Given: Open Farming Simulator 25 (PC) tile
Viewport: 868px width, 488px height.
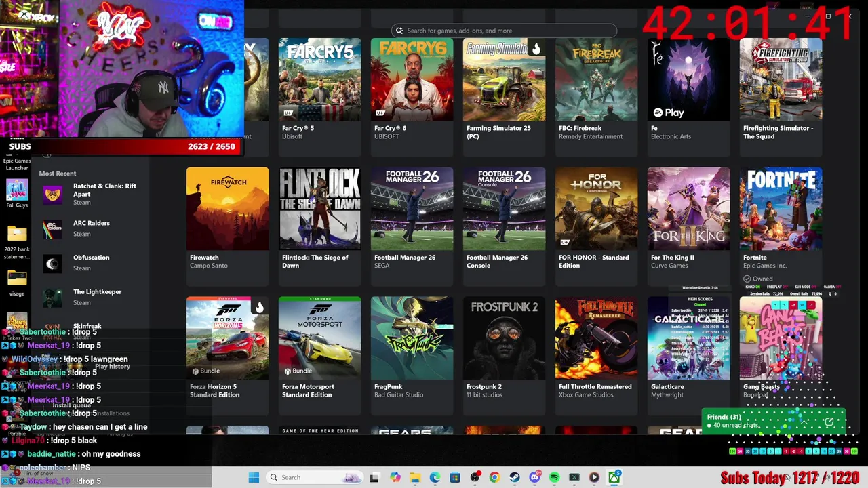Looking at the screenshot, I should [504, 97].
